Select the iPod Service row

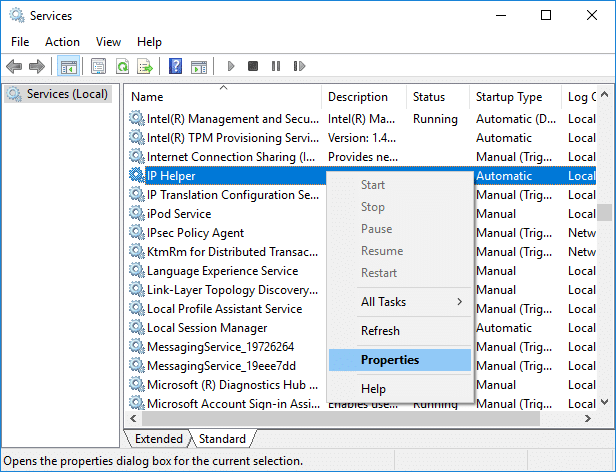pos(179,214)
